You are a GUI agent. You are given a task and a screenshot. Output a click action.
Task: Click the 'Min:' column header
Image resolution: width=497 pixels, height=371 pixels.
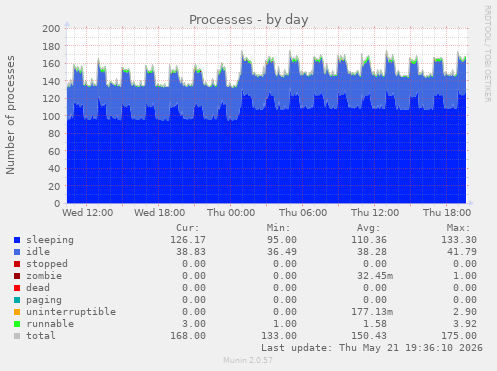[x=278, y=228]
